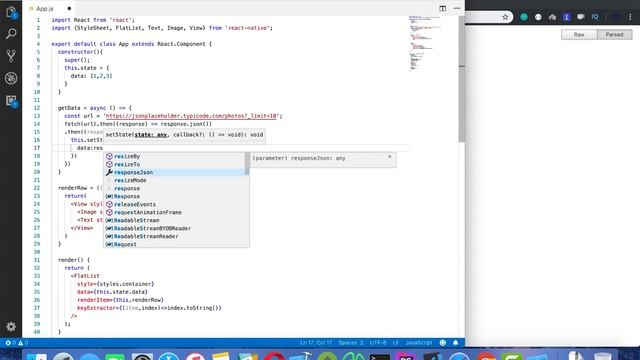Pick the ReadableStream suggestion
Viewport: 640px width, 360px height.
tap(174, 220)
